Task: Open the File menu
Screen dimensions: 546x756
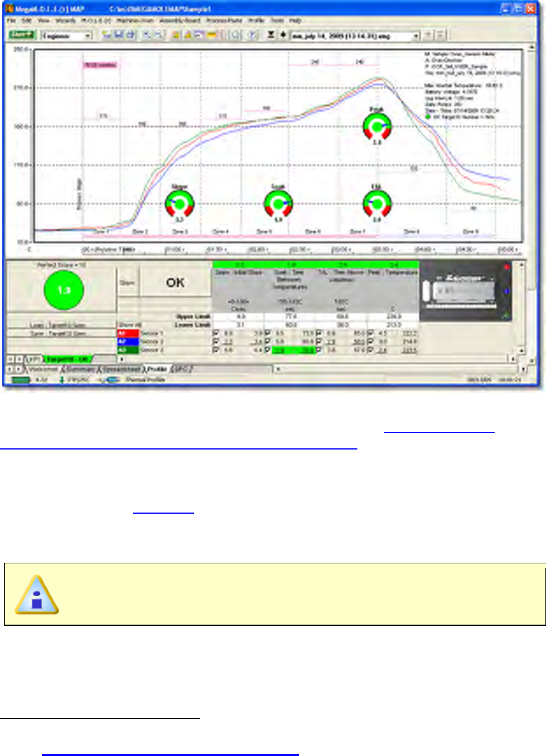Action: (x=11, y=20)
